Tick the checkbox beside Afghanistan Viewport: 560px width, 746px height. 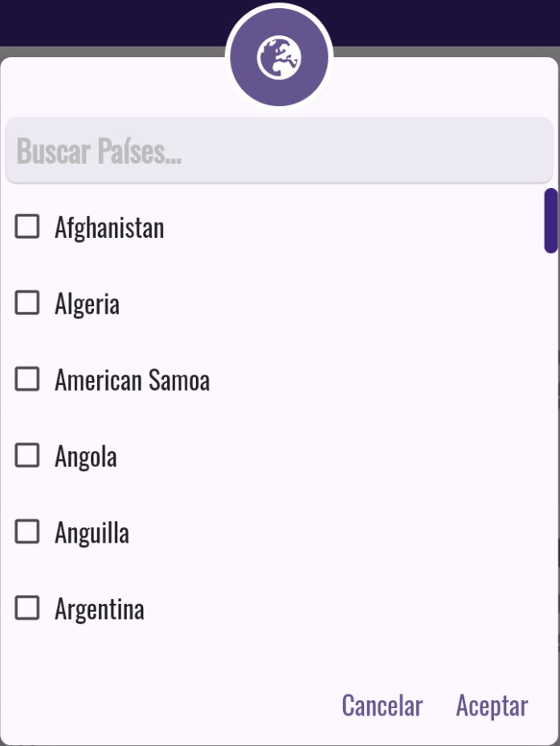pyautogui.click(x=27, y=227)
